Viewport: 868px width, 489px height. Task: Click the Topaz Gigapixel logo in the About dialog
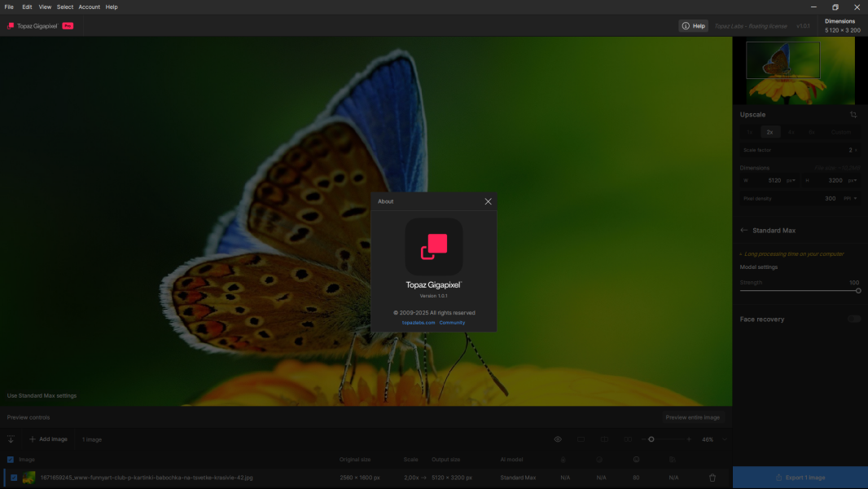point(434,246)
